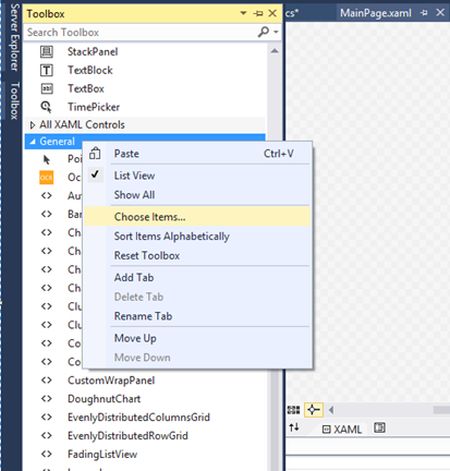This screenshot has width=450, height=471.
Task: Select EvenlyDistributedColumnsGrid in the list
Action: pos(139,417)
